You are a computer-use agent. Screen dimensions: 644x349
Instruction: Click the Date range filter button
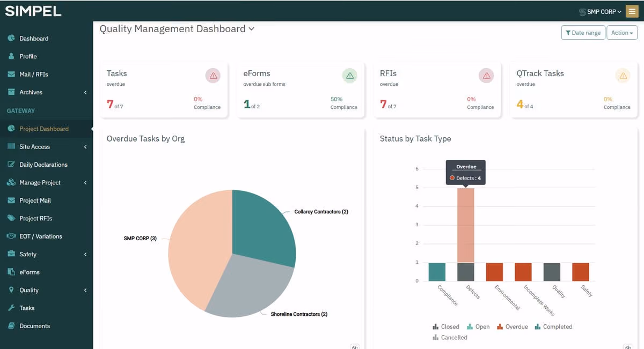tap(583, 33)
